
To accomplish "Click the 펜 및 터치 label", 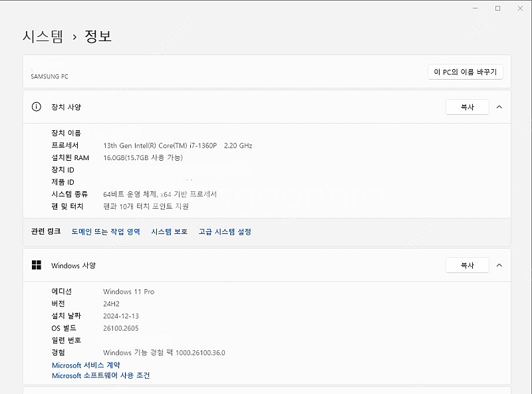I will tap(67, 207).
